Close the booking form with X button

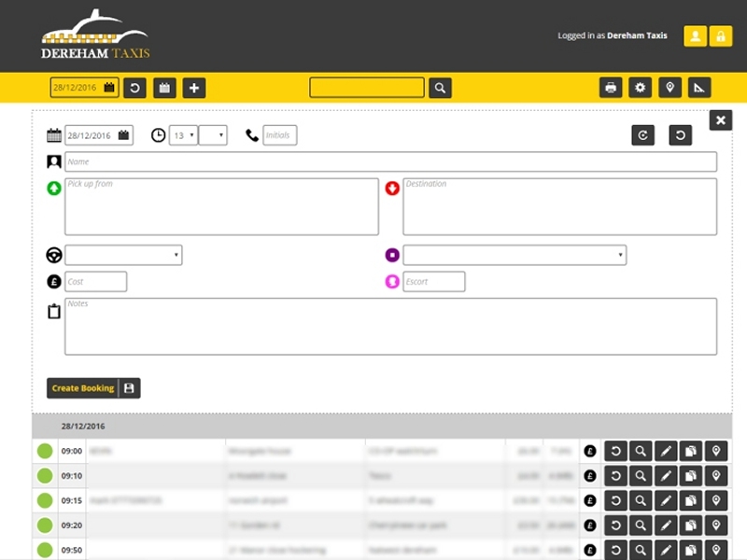pyautogui.click(x=720, y=119)
